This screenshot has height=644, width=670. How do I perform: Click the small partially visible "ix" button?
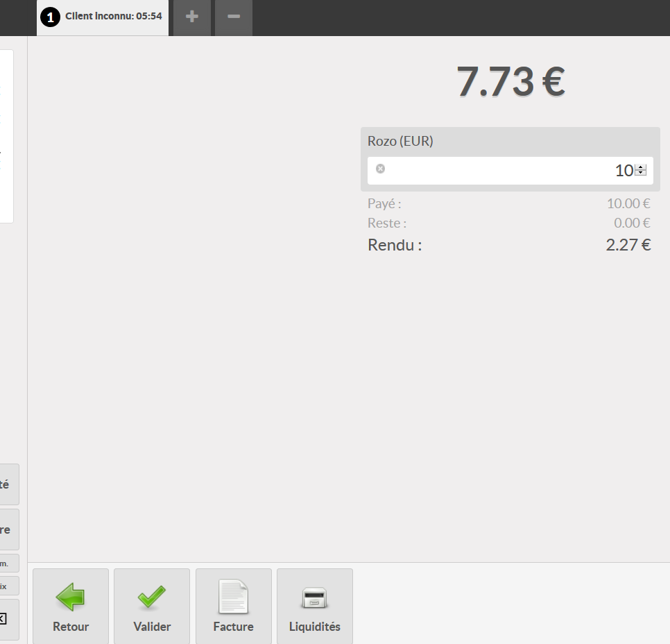(x=8, y=586)
